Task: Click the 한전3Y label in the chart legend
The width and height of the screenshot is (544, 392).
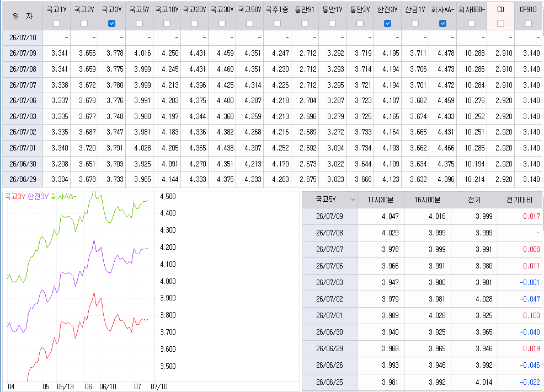Action: point(38,196)
